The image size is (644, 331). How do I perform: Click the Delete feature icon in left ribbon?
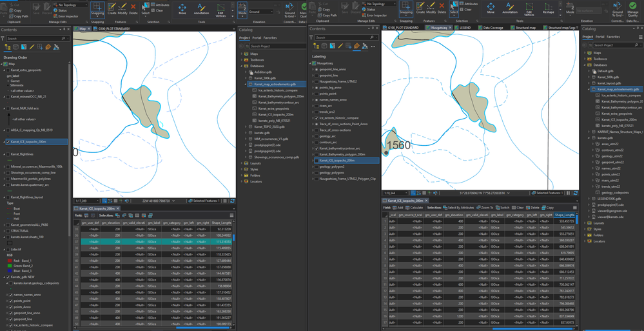click(x=133, y=8)
